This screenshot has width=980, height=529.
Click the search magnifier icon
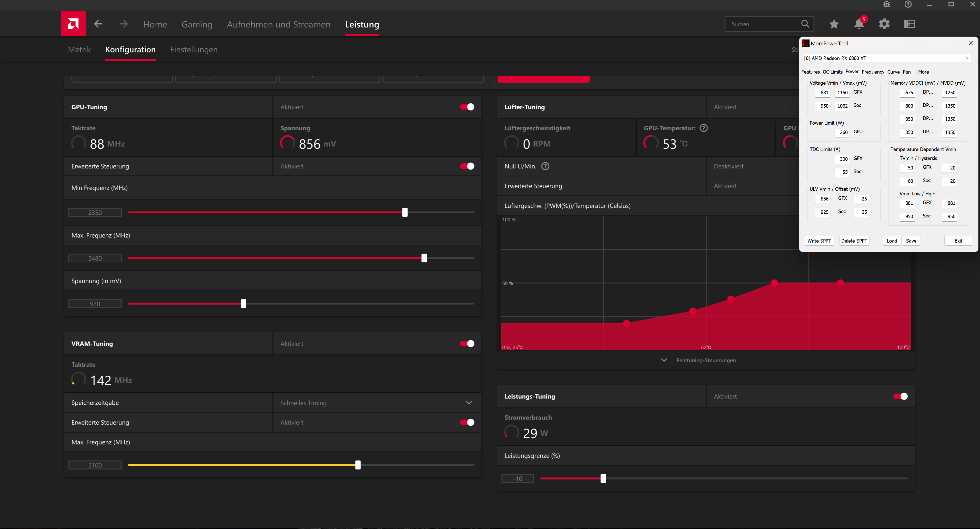805,24
